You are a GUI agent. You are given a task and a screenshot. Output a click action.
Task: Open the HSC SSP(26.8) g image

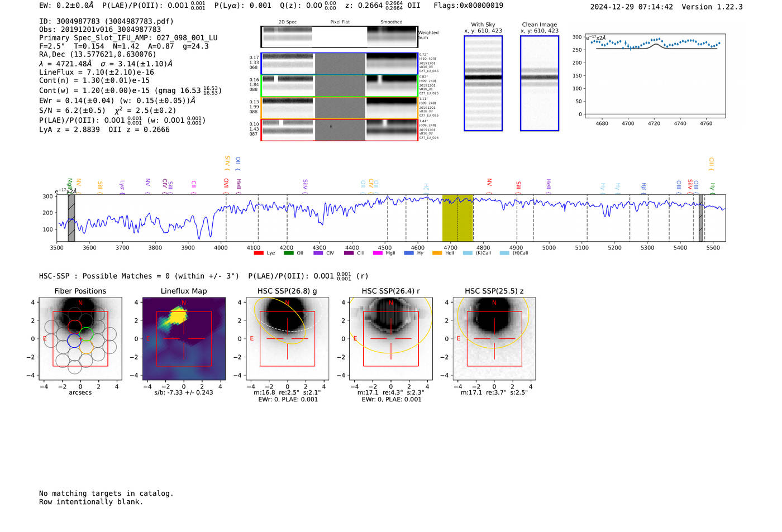click(x=288, y=339)
